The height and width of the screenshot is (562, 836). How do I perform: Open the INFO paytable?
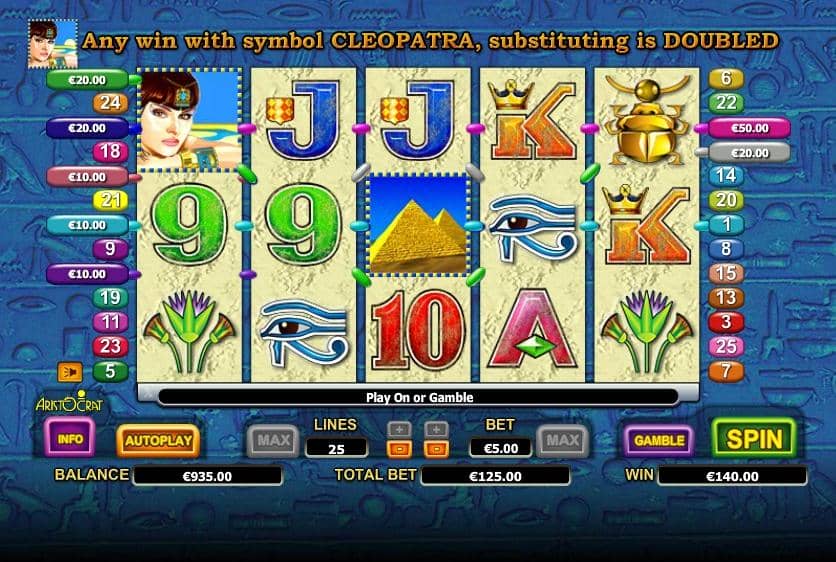click(x=70, y=438)
